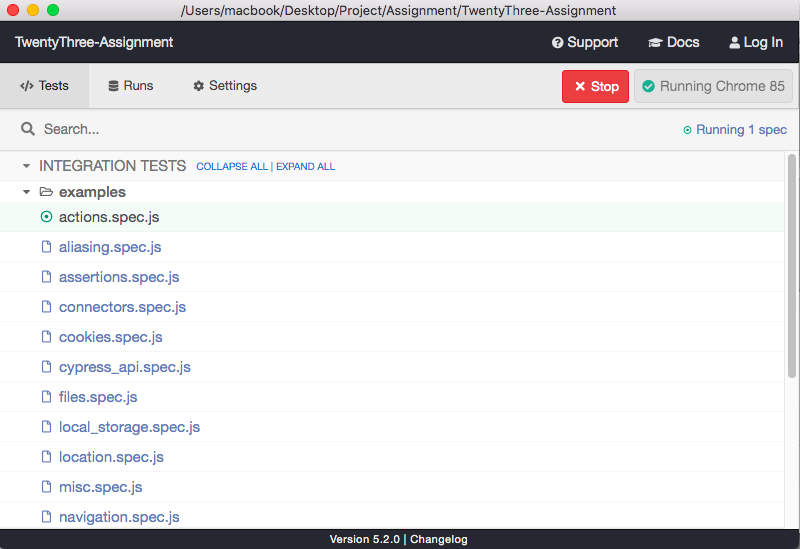The image size is (800, 549).
Task: Click the vertical scrollbar thumb of the spec list
Action: click(x=792, y=266)
